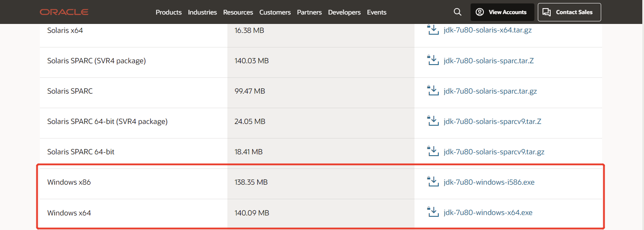Select the jdk-7u80-windows-i586.exe link

coord(489,182)
